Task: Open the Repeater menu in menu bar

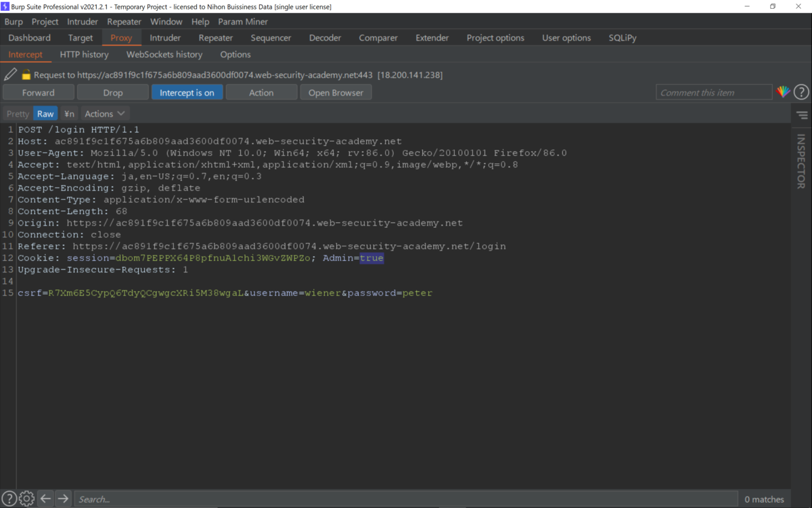Action: (x=124, y=22)
